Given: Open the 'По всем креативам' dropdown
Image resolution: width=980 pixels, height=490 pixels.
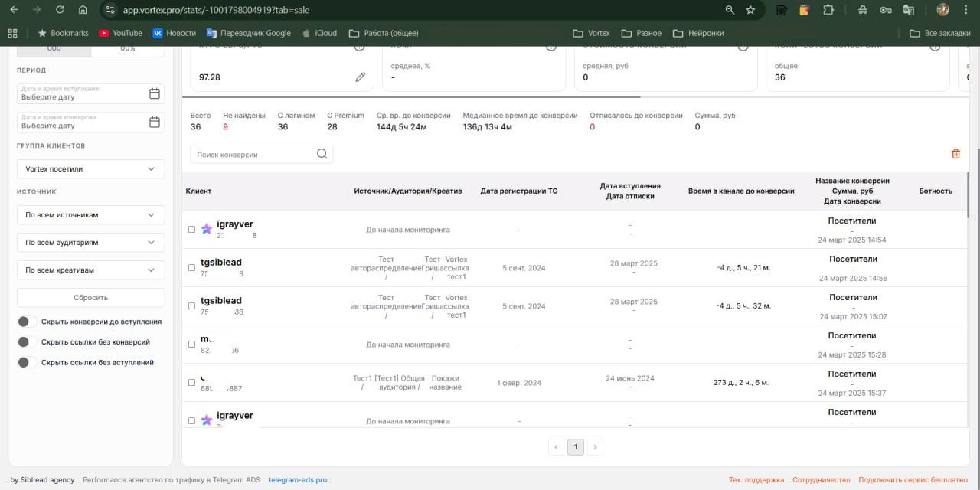Looking at the screenshot, I should pos(90,270).
